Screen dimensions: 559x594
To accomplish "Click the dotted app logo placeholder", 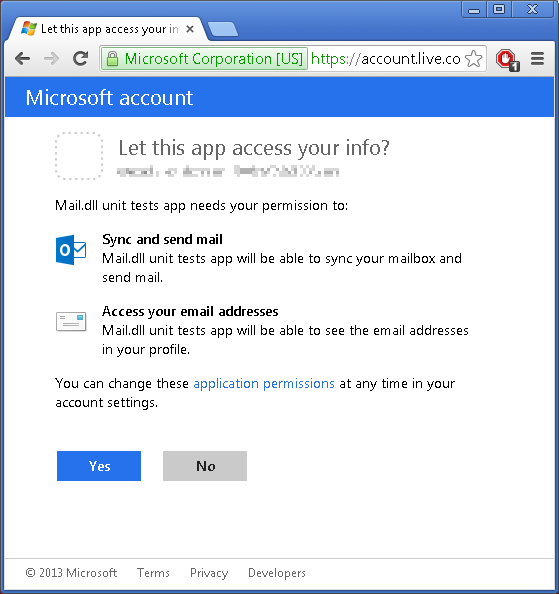I will tap(79, 156).
